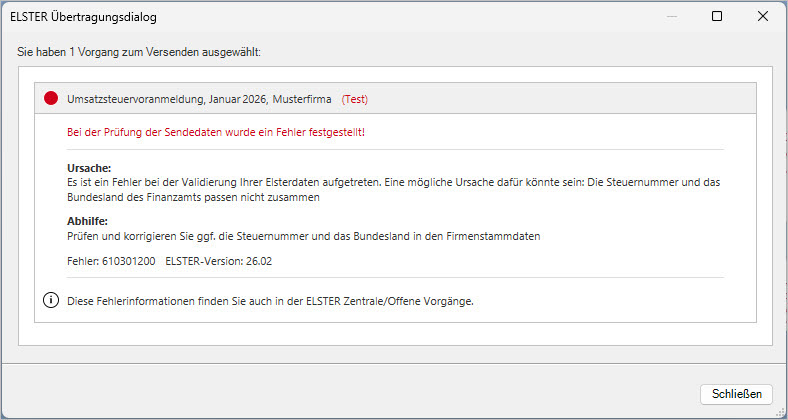The height and width of the screenshot is (420, 788).
Task: Click the ELSTER Zentrale/Offene Vorgänge hint text
Action: pos(270,301)
